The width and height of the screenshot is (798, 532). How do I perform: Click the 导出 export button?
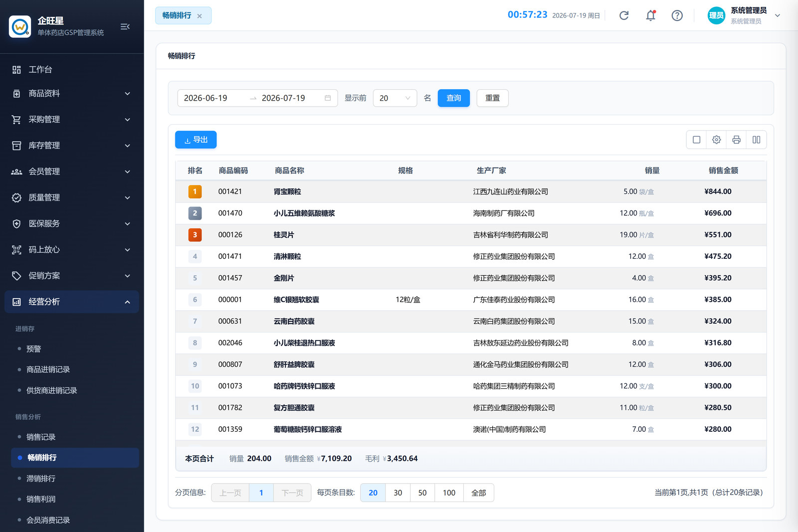[x=196, y=140]
